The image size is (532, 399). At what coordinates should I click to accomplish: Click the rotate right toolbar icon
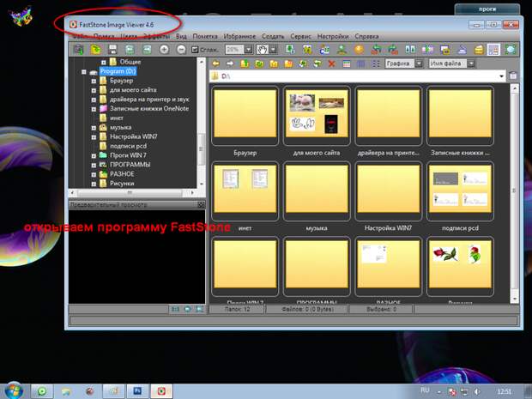(x=392, y=50)
